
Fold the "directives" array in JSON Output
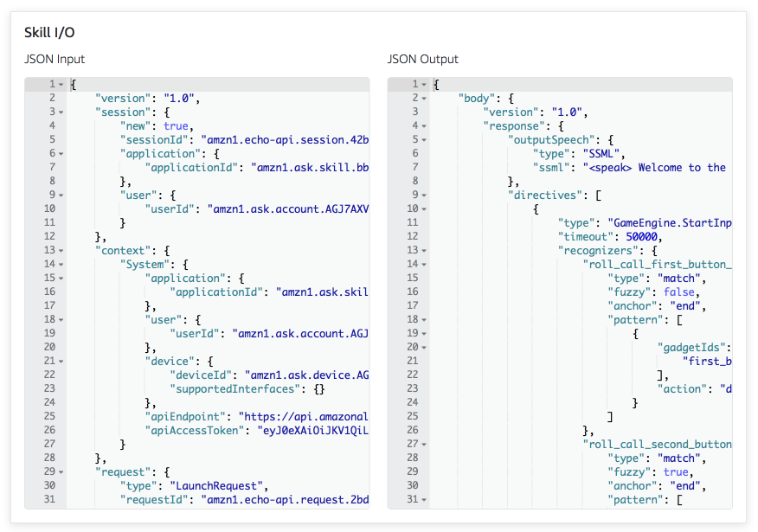425,195
